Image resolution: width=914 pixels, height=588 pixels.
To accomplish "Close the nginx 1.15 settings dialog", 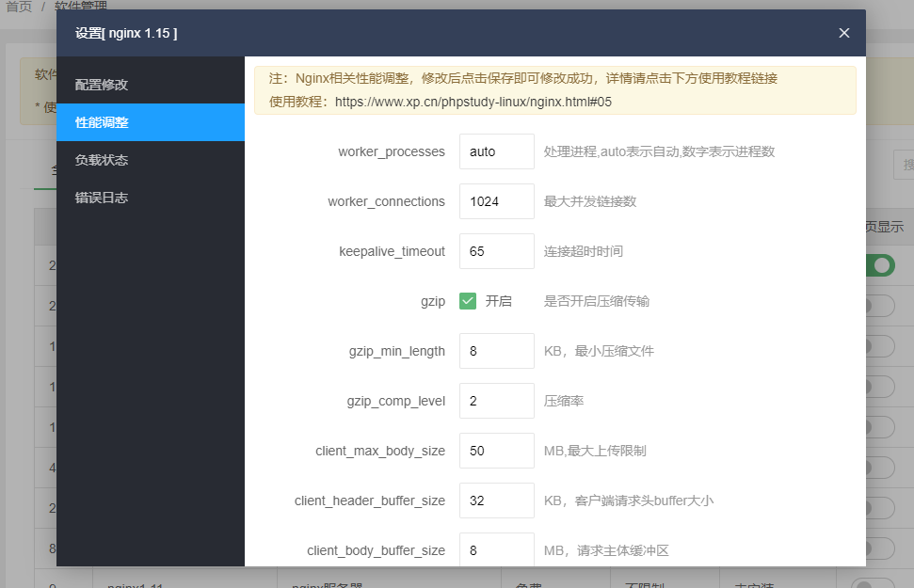I will coord(844,33).
